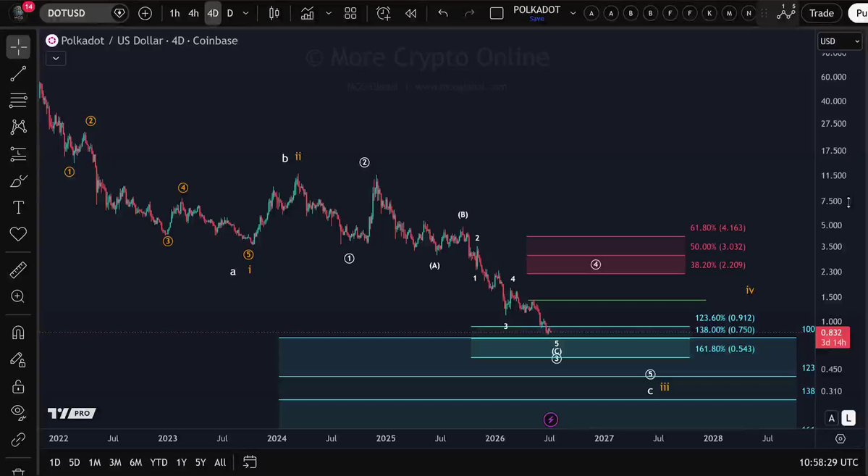
Task: Undo the last chart action
Action: (443, 13)
